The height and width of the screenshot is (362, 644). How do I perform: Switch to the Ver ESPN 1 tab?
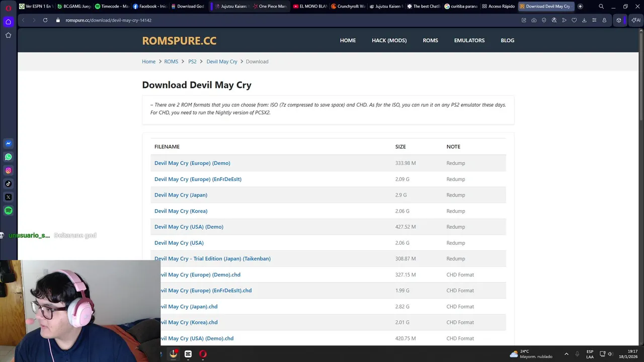36,7
